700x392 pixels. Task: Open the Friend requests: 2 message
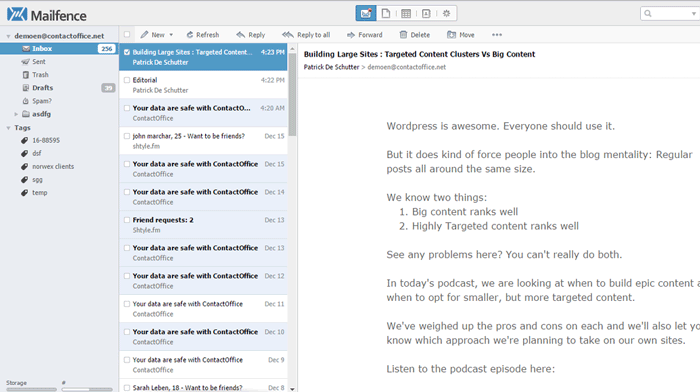click(203, 225)
